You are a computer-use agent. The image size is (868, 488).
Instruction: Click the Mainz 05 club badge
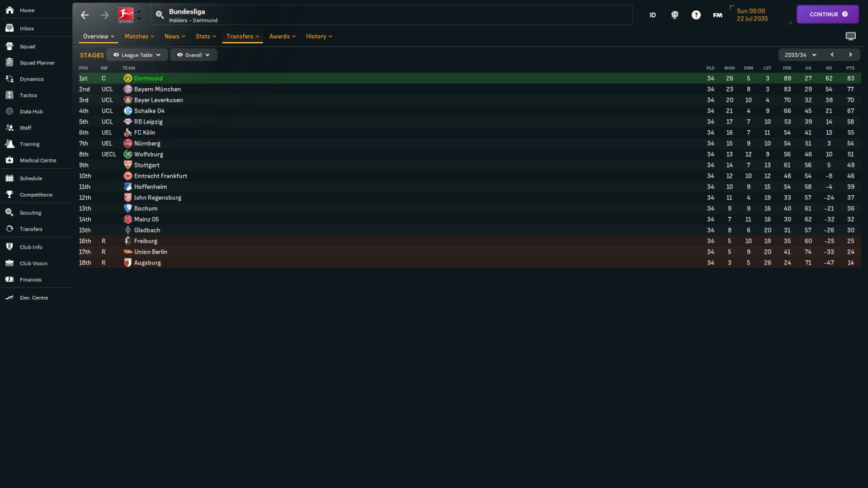[x=127, y=220]
